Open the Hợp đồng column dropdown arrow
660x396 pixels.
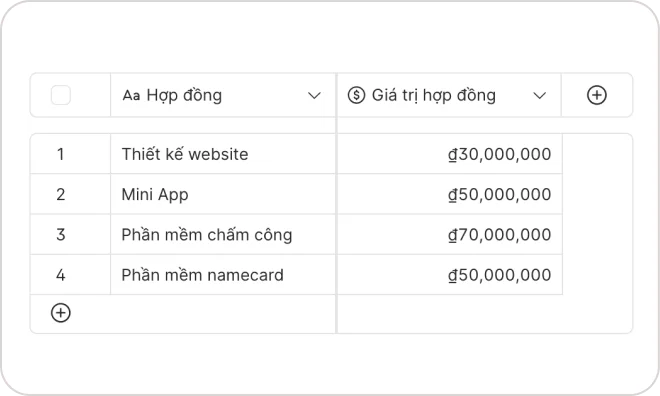coord(314,96)
